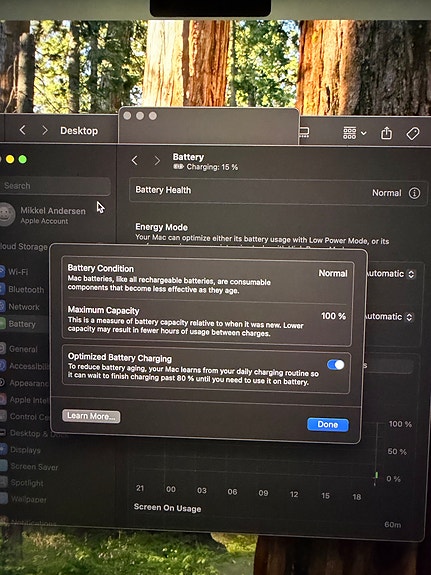Click the System Settings Search field
Screen dimensions: 431x575
point(55,186)
